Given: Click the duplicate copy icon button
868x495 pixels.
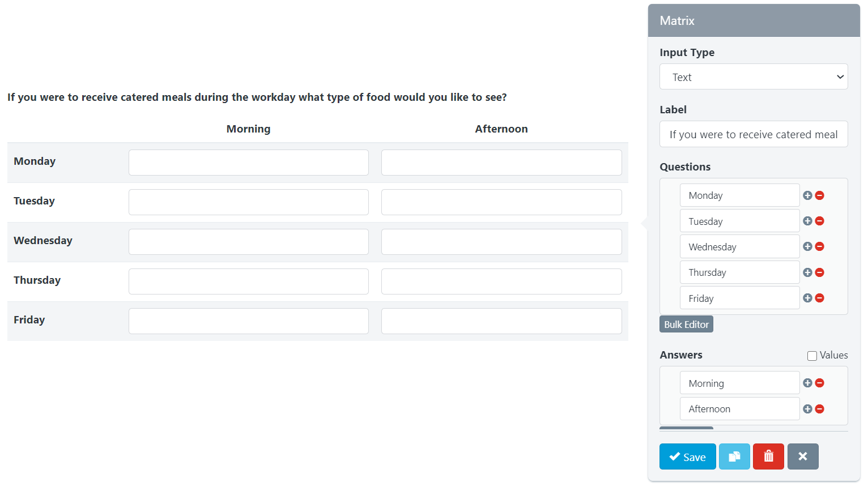Looking at the screenshot, I should tap(734, 456).
